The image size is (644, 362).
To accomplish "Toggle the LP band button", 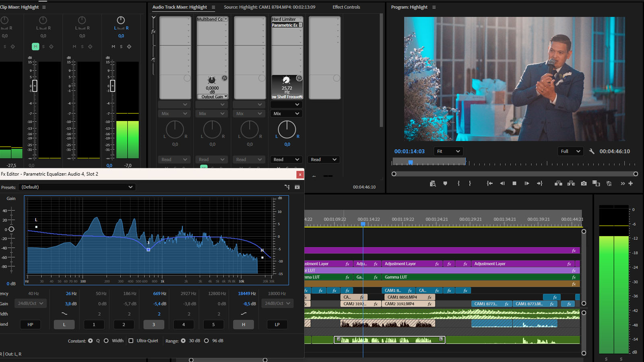I will point(277,325).
